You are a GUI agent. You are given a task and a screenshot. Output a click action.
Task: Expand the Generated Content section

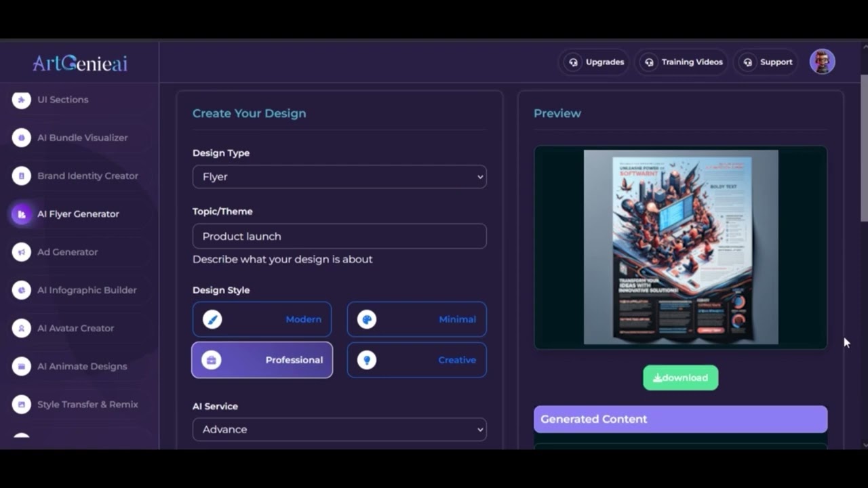click(680, 419)
